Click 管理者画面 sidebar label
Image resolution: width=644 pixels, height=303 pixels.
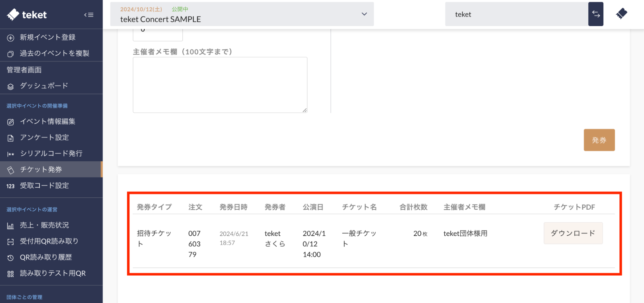click(x=24, y=70)
